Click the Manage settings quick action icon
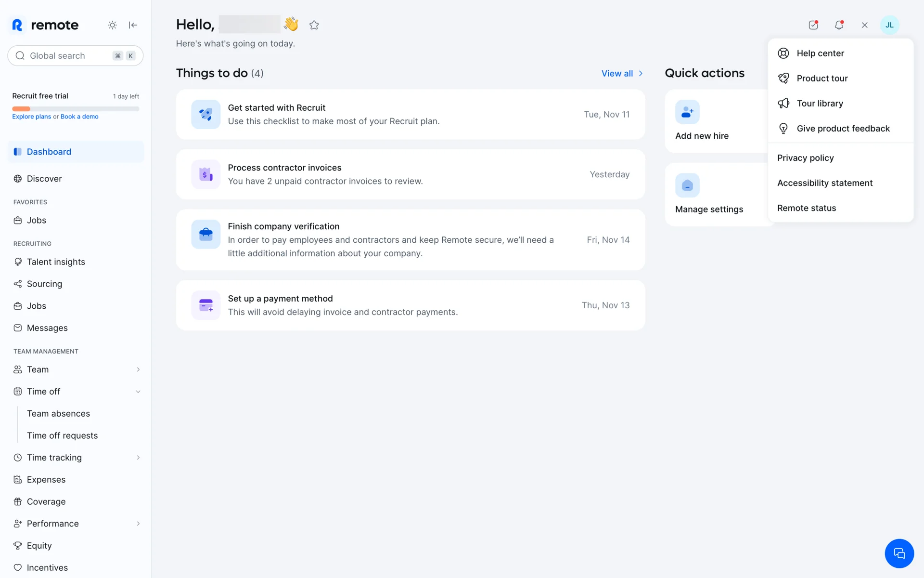 [687, 185]
